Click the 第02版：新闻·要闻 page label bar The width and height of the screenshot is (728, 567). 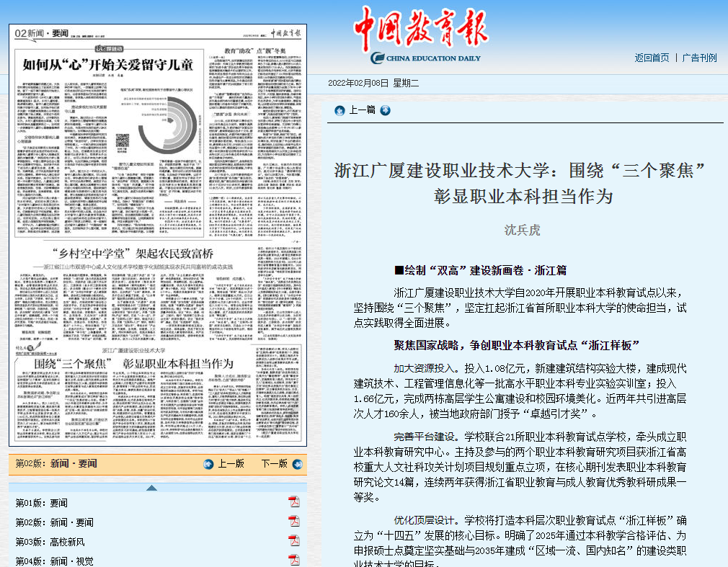tap(158, 464)
